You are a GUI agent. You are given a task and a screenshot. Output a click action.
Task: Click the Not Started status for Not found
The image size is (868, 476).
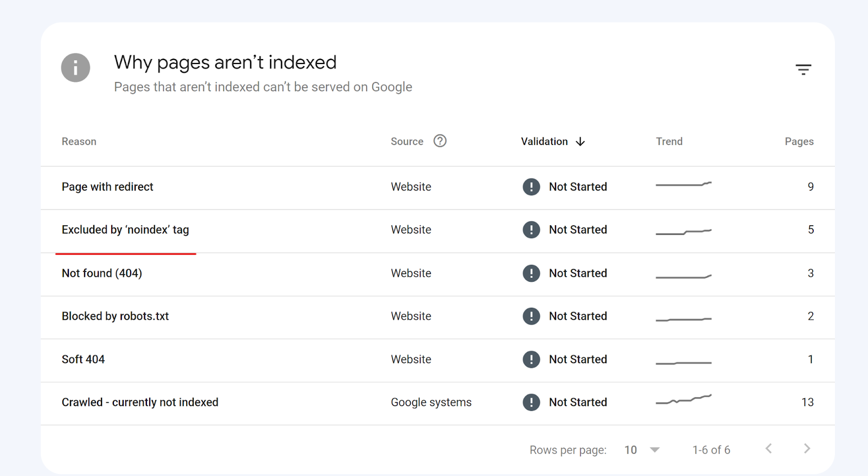(578, 273)
